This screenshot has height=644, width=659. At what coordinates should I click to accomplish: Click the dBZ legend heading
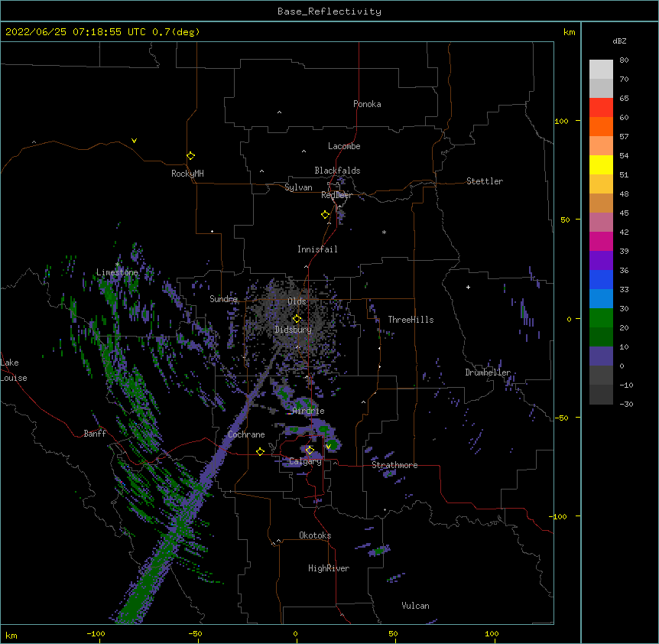tap(619, 41)
